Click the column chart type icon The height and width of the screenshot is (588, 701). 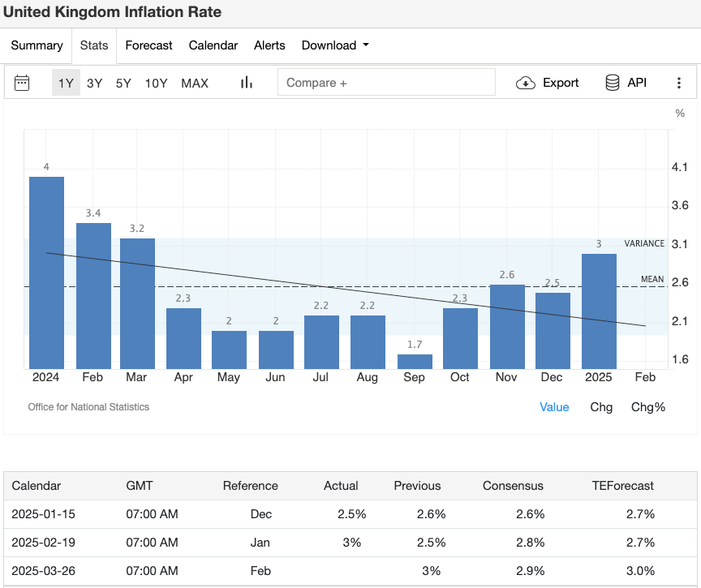click(246, 82)
